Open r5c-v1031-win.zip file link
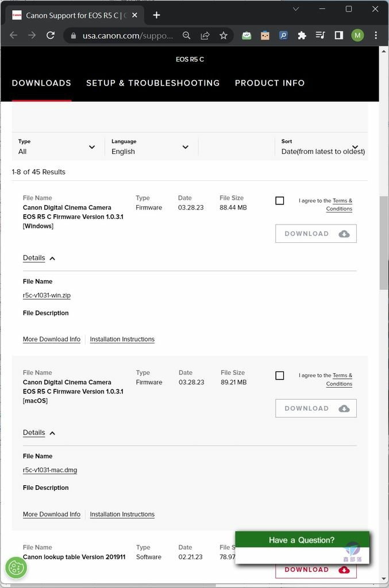This screenshot has height=588, width=389. tap(47, 295)
